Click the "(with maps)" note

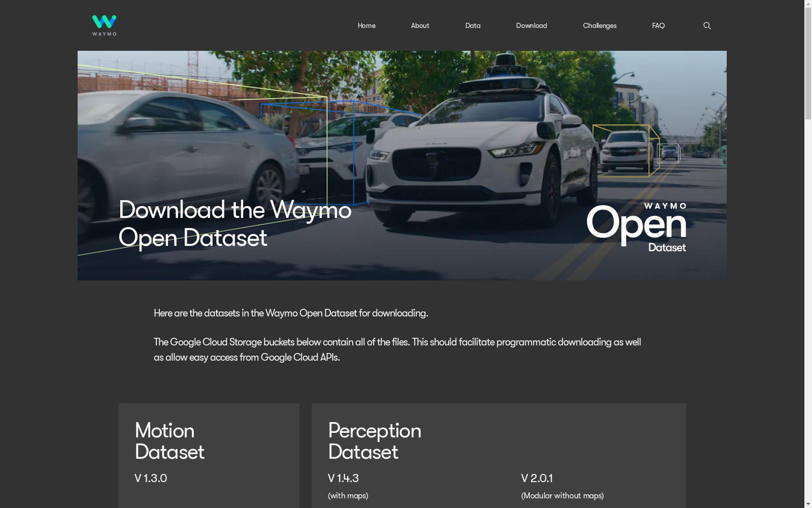click(348, 496)
